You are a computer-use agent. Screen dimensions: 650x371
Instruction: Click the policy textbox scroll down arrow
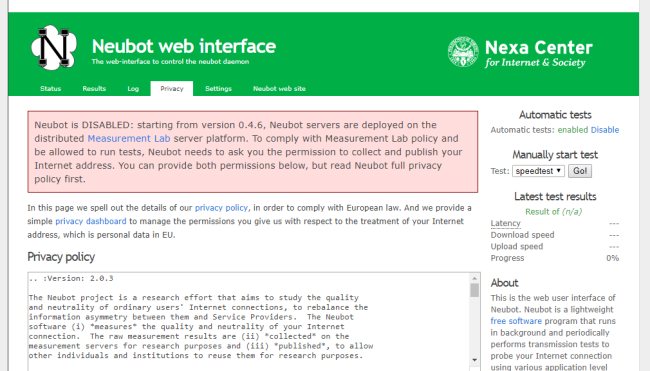pos(475,360)
